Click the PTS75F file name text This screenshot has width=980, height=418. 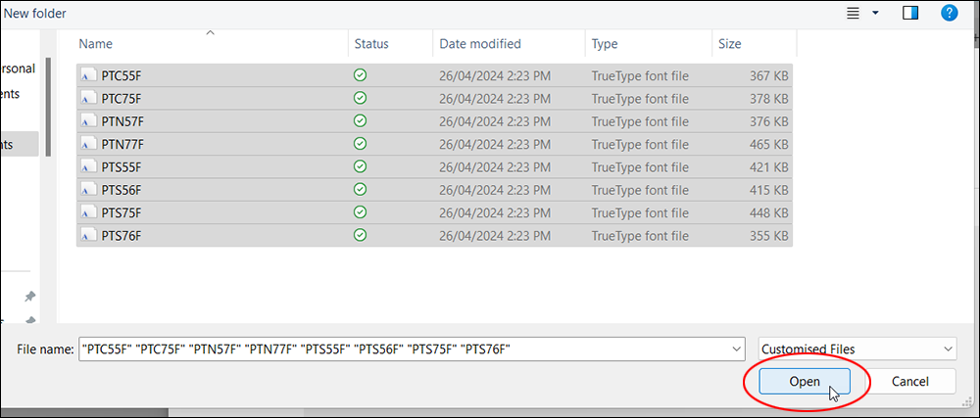click(x=122, y=213)
